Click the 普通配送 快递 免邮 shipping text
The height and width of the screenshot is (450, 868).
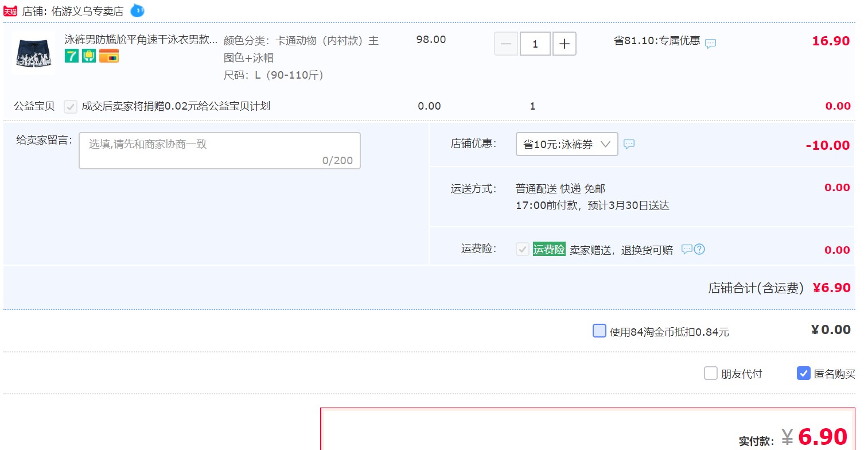(560, 189)
